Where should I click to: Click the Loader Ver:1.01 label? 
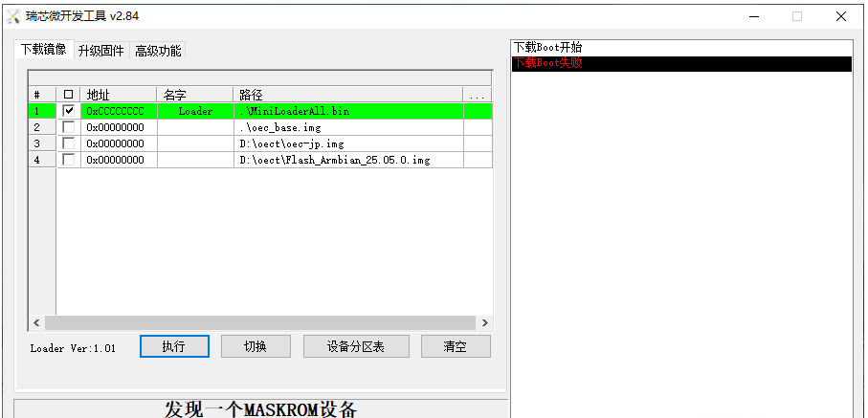73,348
